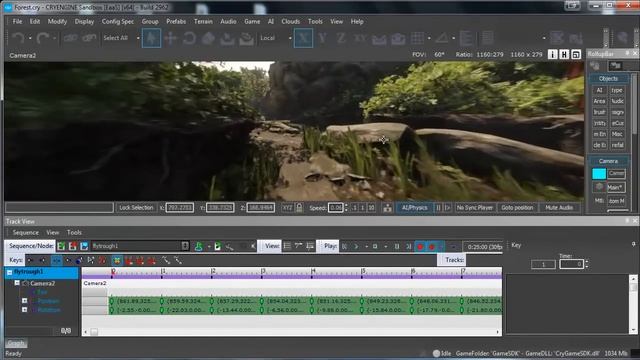This screenshot has height=360, width=640.
Task: Expand the Rotation track
Action: click(24, 310)
